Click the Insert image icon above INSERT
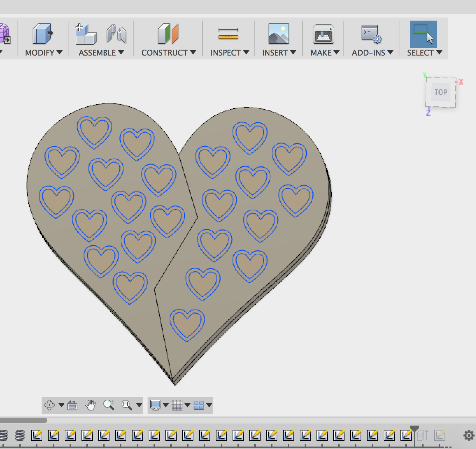This screenshot has width=476, height=449. coord(279,34)
